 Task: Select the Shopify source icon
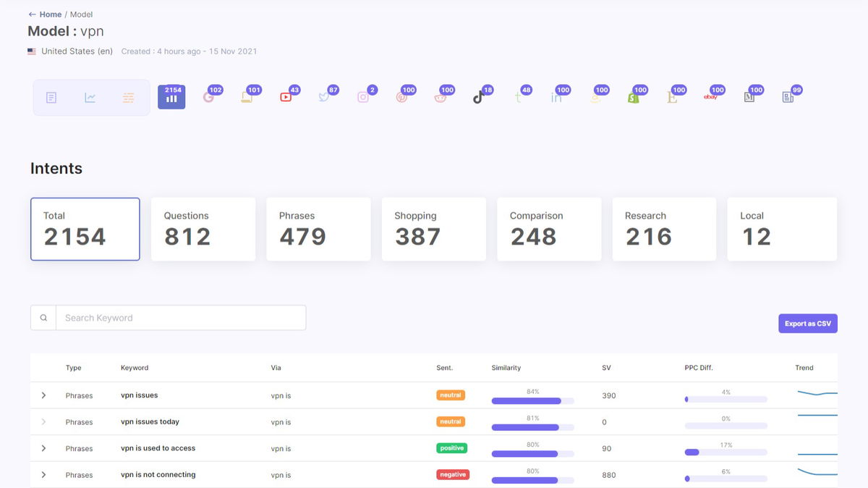633,97
